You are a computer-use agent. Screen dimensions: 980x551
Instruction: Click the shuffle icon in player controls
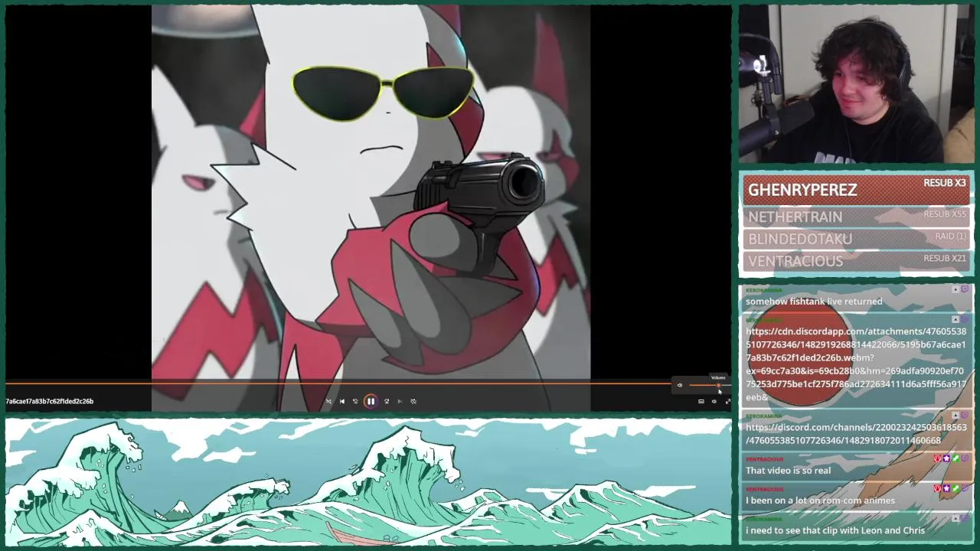point(328,401)
